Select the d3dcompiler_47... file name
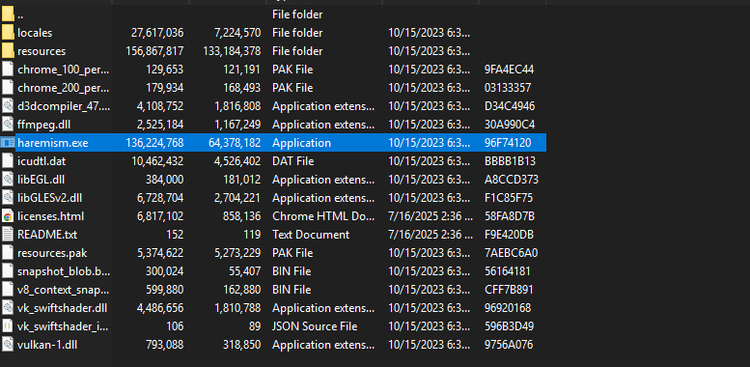 click(64, 106)
